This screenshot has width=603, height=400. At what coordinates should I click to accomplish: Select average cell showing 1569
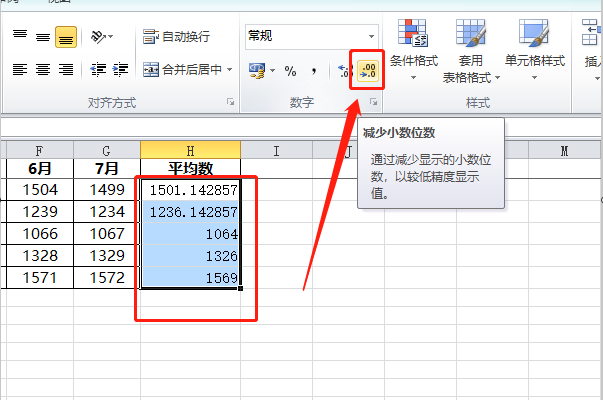[190, 277]
